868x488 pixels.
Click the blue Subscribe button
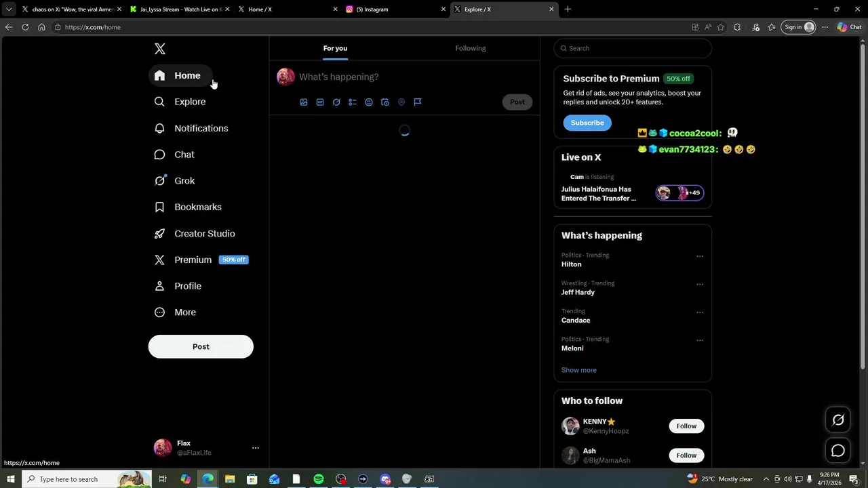point(587,123)
